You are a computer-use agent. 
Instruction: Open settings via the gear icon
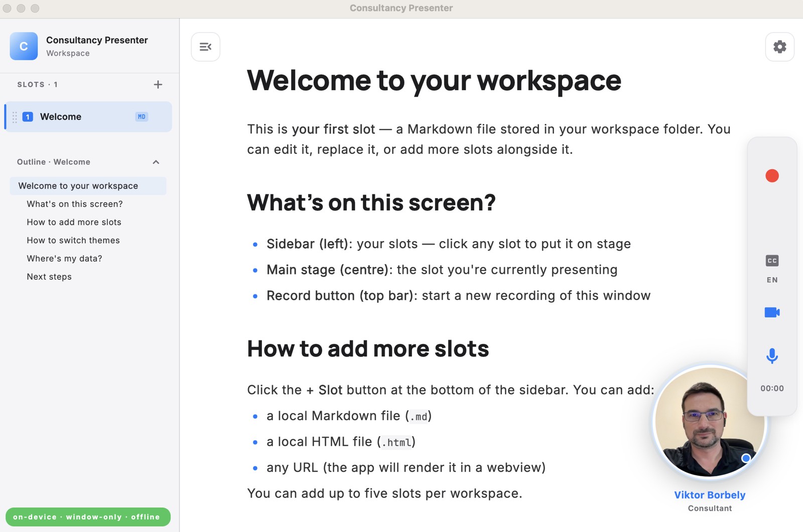tap(779, 47)
